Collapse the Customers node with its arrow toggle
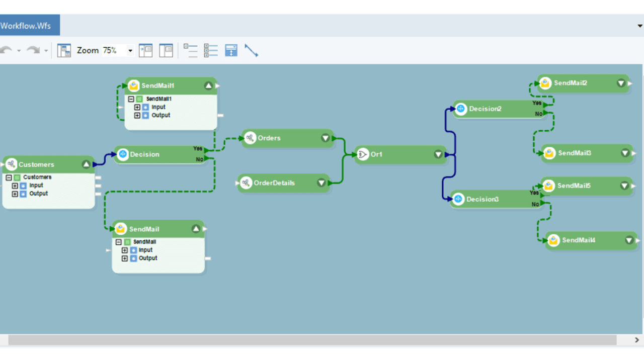 (x=86, y=164)
